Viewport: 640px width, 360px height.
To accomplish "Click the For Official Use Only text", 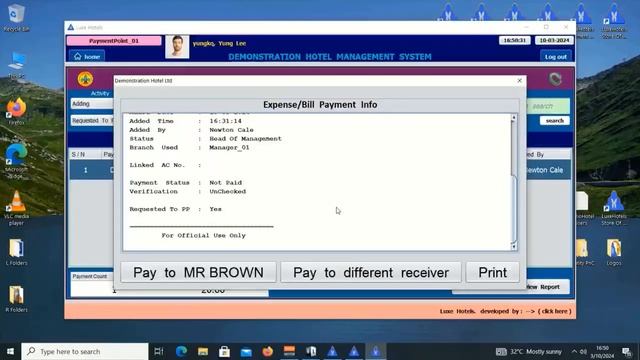I will tap(203, 236).
